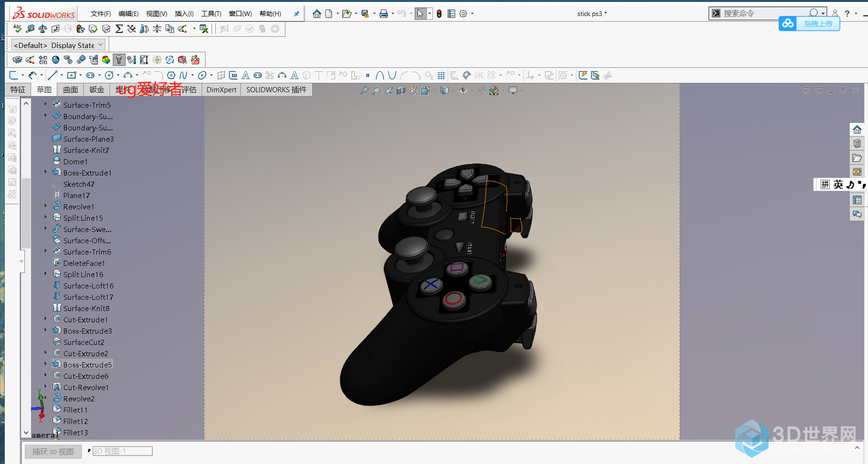Switch to the 曲面 tab
The image size is (868, 464).
71,89
